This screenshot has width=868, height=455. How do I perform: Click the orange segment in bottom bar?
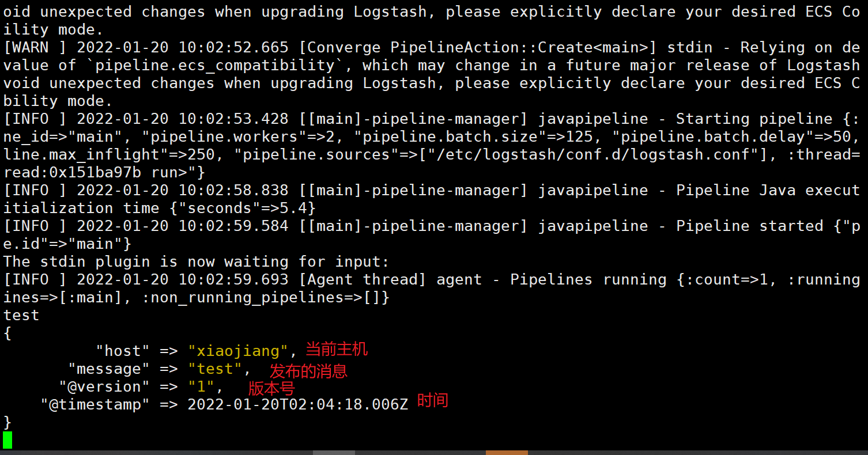point(507,452)
